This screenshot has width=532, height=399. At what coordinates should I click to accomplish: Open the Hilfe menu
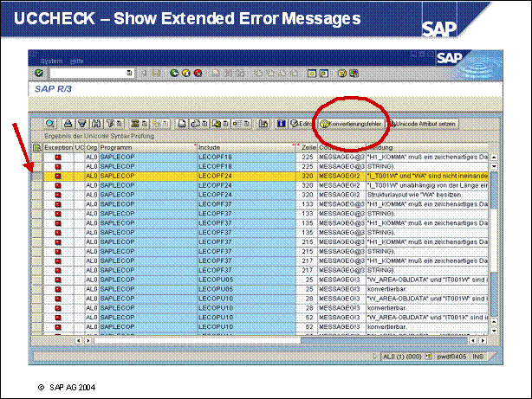pos(76,61)
